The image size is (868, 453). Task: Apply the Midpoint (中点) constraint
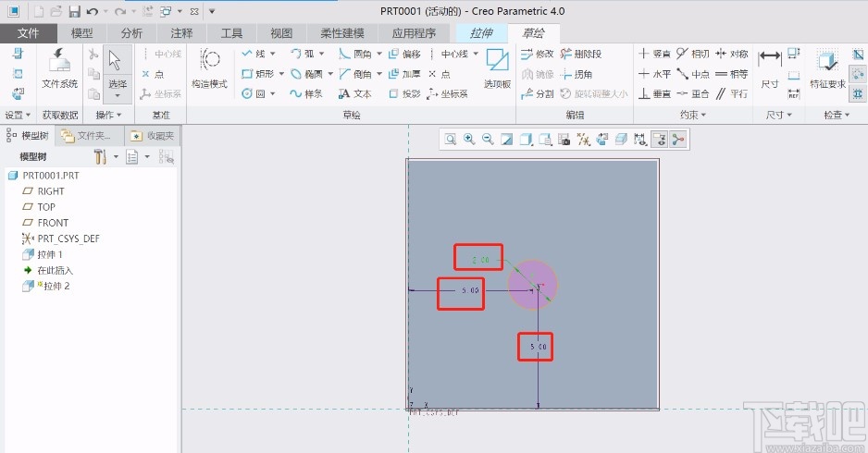point(692,74)
